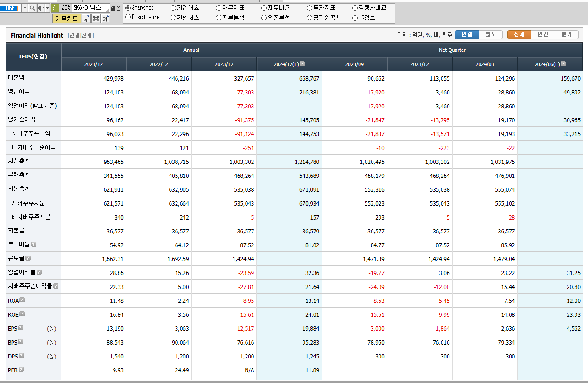
Task: Click the 19,884 EPS estimate value
Action: [x=311, y=329]
